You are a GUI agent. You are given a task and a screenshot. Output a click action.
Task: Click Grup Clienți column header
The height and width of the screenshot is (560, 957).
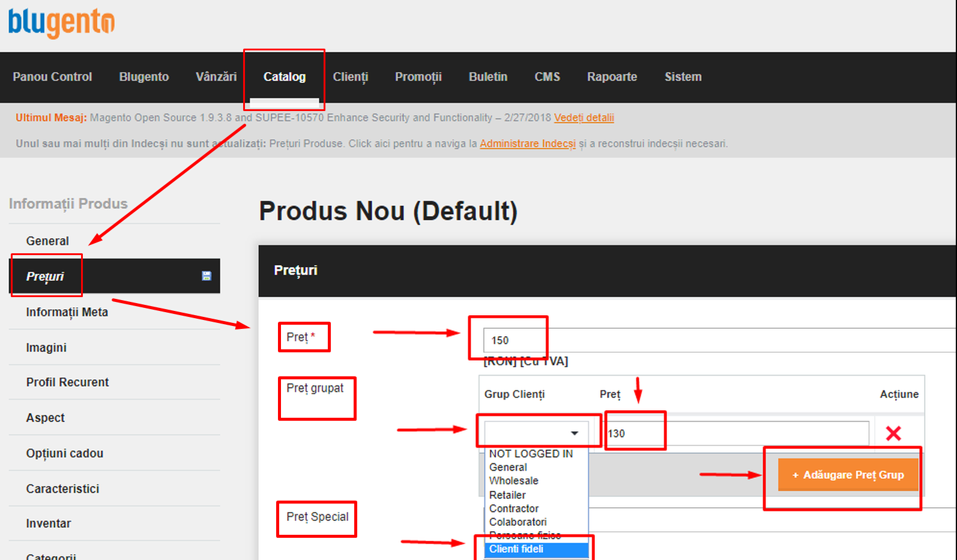515,394
